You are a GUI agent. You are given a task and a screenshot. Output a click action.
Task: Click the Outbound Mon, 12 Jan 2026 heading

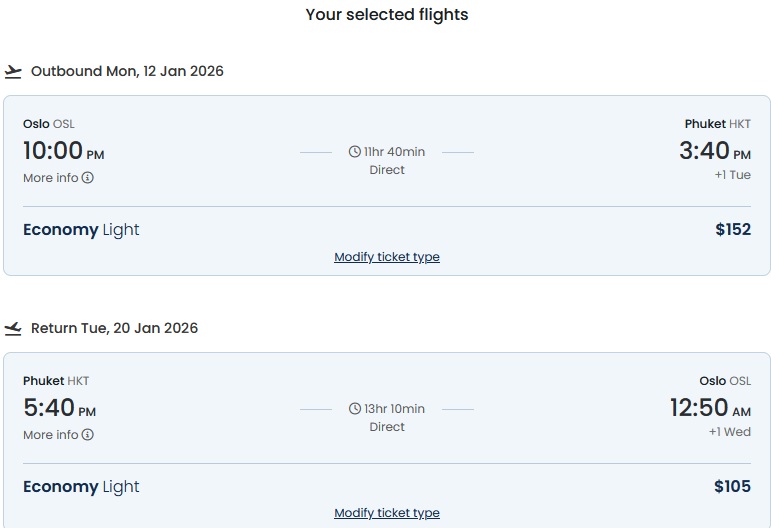point(127,71)
